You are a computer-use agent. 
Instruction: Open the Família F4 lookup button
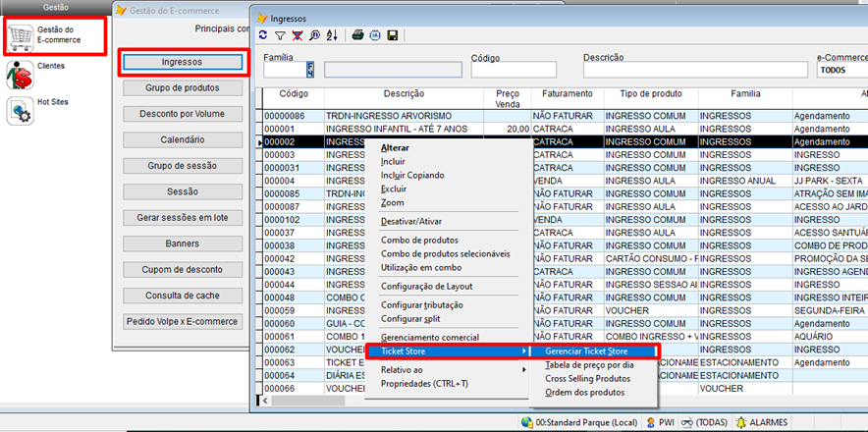(x=310, y=70)
